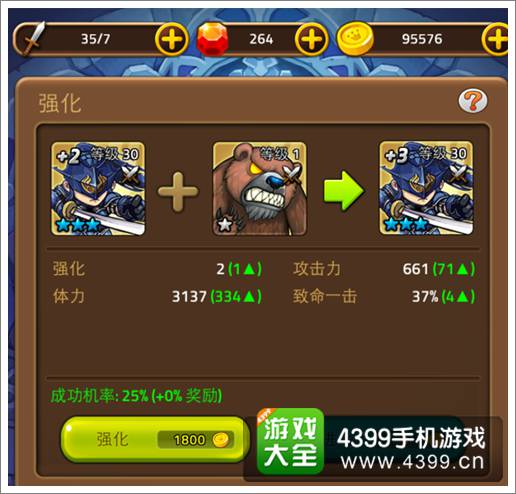Click the 强化 button costing 1800 coins
The width and height of the screenshot is (516, 494).
click(x=155, y=439)
